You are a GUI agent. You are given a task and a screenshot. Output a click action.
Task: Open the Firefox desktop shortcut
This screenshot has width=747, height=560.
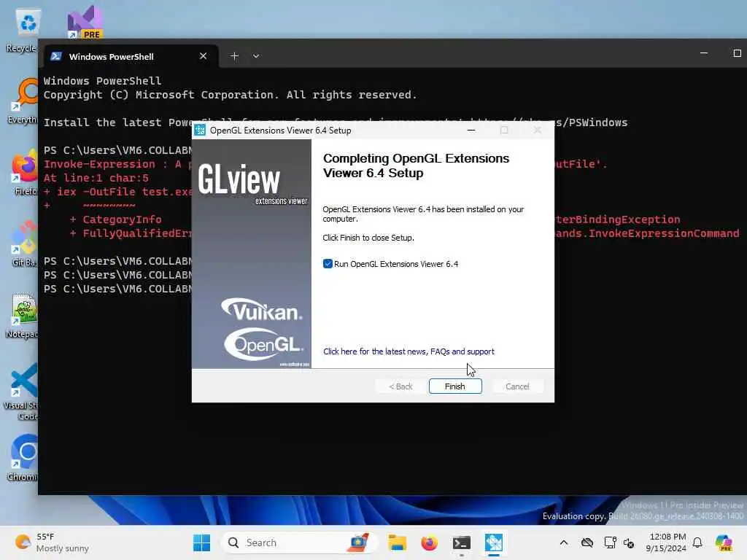(24, 172)
